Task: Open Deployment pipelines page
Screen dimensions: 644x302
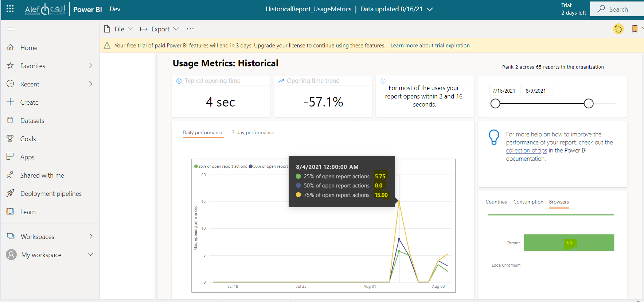Action: [50, 193]
